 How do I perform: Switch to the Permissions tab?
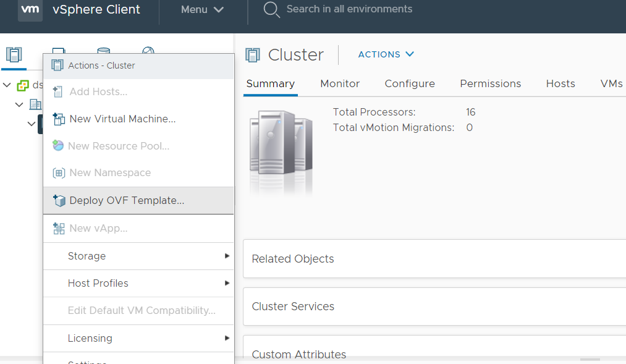490,84
